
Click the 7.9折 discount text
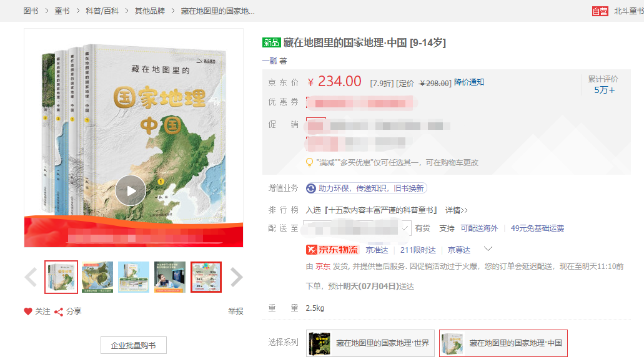coord(382,83)
